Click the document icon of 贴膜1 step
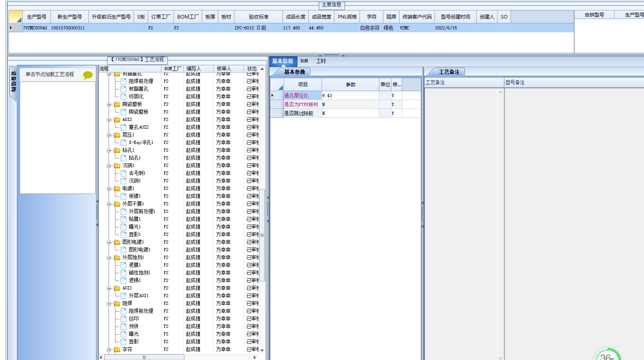Viewport: 644px width, 360px height. [x=124, y=219]
